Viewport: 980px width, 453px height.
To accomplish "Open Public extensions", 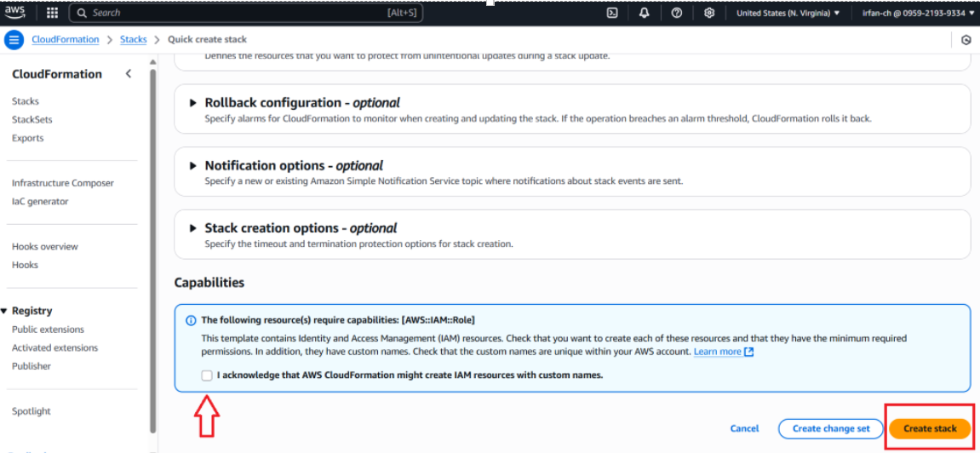I will (49, 330).
